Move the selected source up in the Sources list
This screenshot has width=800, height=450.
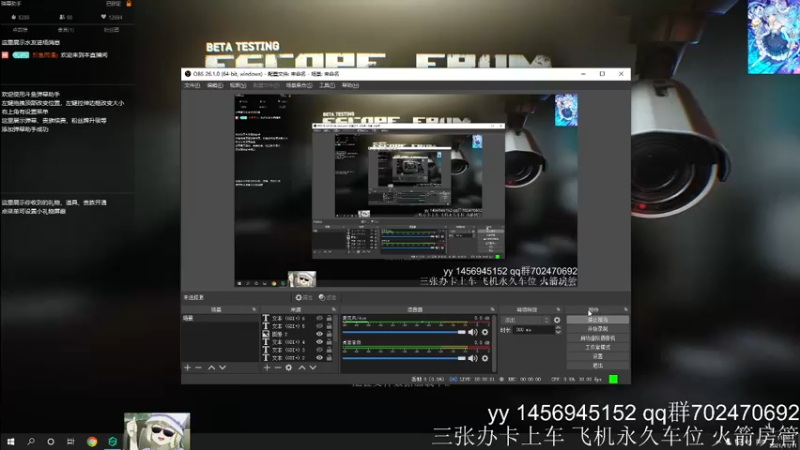click(302, 367)
